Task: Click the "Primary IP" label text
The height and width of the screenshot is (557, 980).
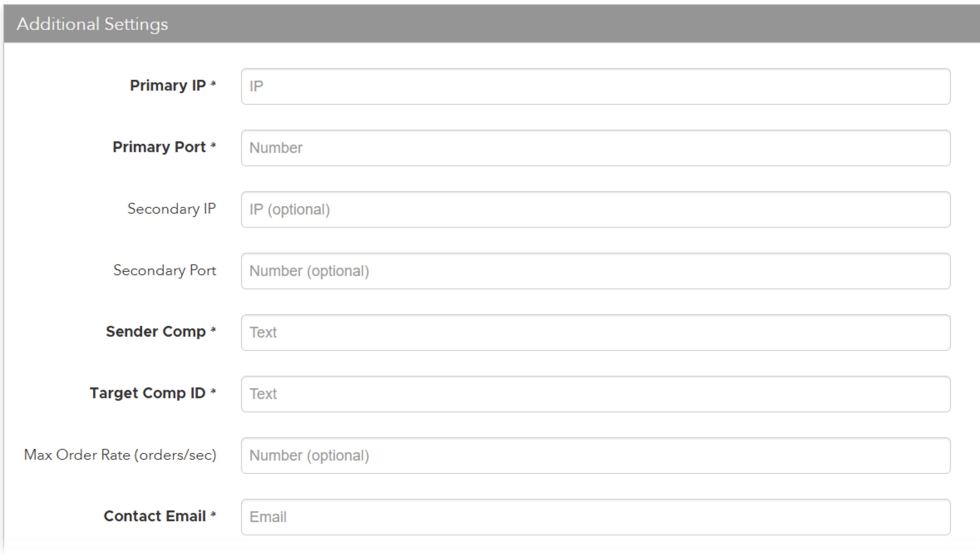Action: (x=167, y=85)
